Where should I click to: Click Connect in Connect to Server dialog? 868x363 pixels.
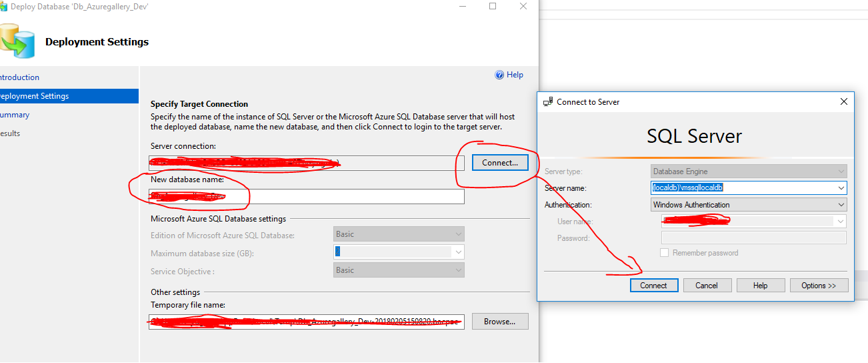pyautogui.click(x=654, y=286)
